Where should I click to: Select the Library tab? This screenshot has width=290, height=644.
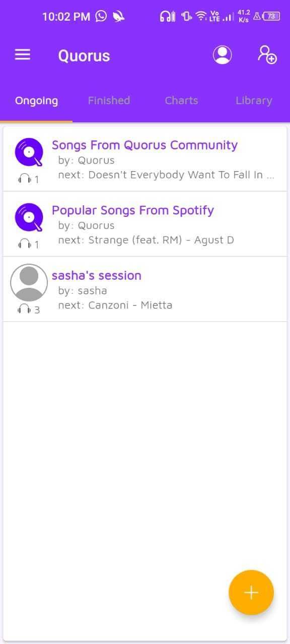[x=254, y=100]
